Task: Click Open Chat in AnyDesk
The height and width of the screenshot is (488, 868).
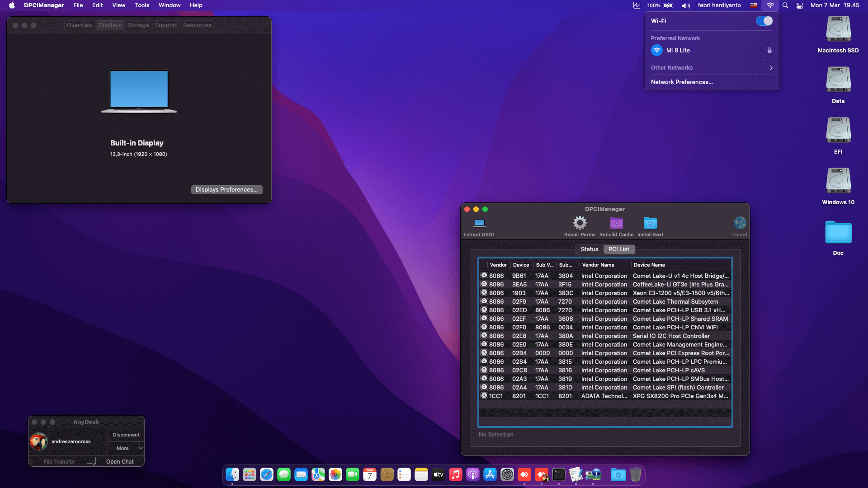Action: (120, 462)
